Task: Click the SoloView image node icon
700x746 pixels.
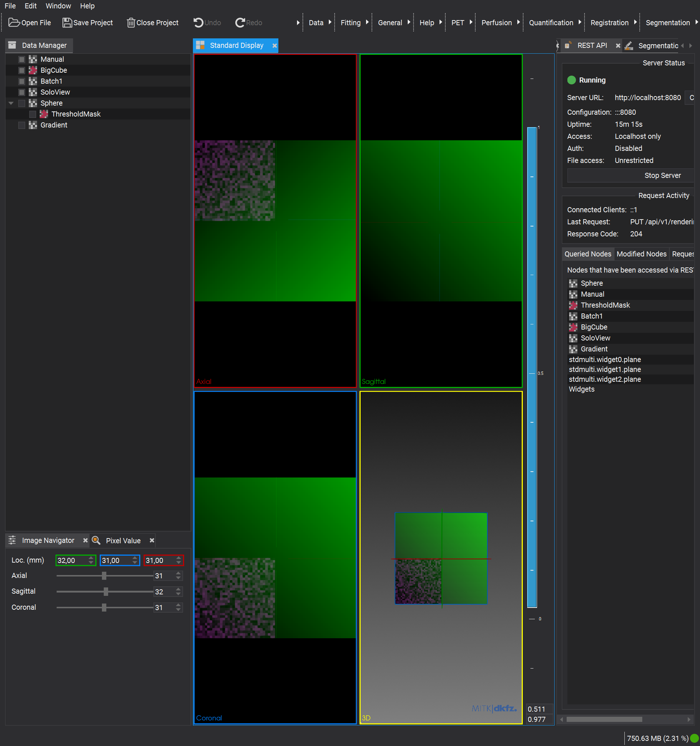Action: tap(33, 92)
